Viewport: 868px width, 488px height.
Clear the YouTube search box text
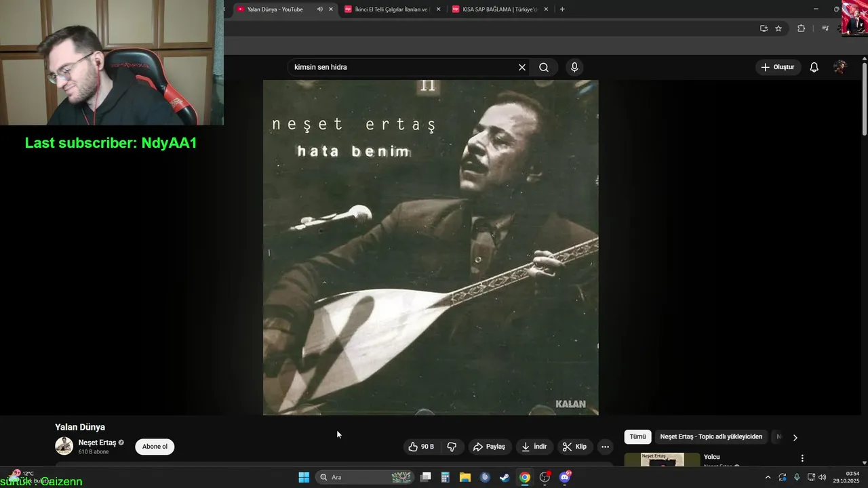(x=522, y=67)
